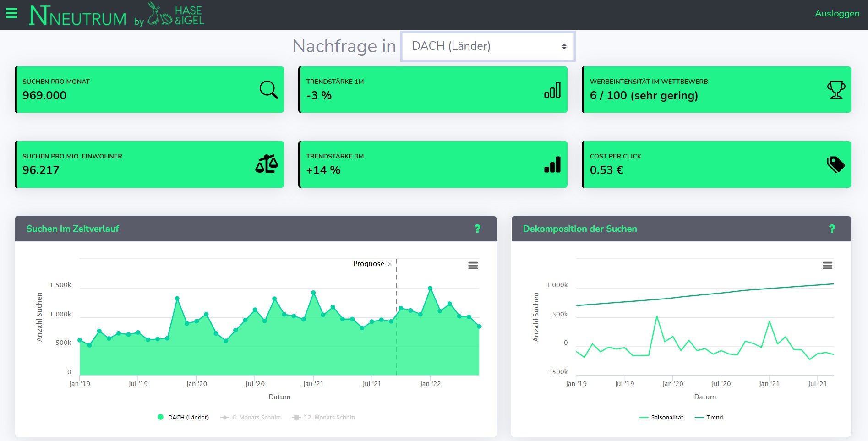
Task: Click the outlined bar chart icon on Trendstärke 1M
Action: pos(552,90)
